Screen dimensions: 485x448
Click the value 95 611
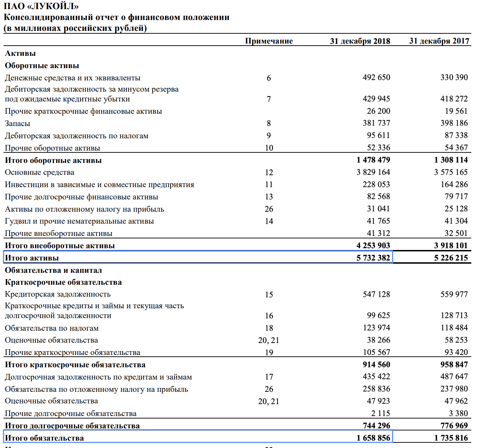coord(379,136)
